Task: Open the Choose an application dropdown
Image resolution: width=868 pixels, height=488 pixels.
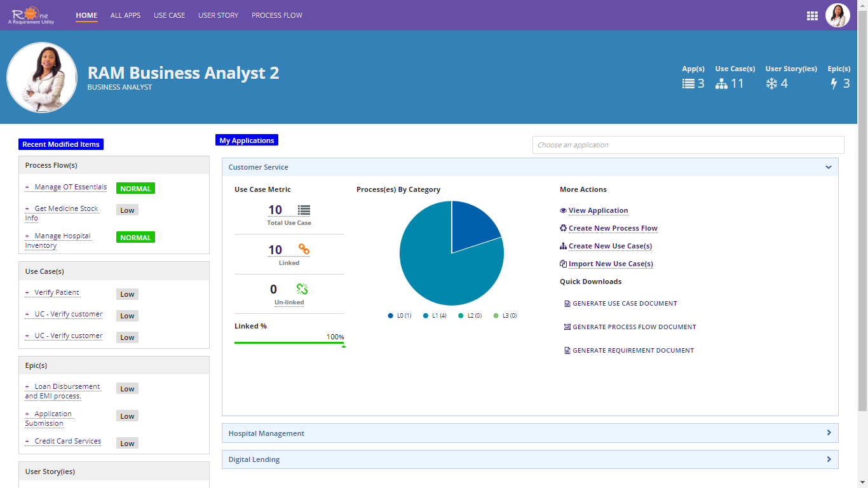Action: pyautogui.click(x=688, y=144)
